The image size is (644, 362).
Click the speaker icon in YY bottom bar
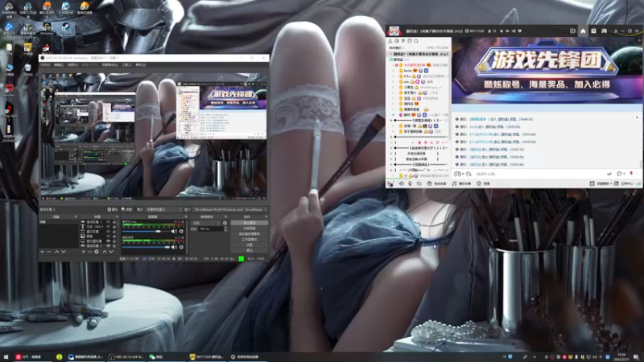(x=402, y=183)
